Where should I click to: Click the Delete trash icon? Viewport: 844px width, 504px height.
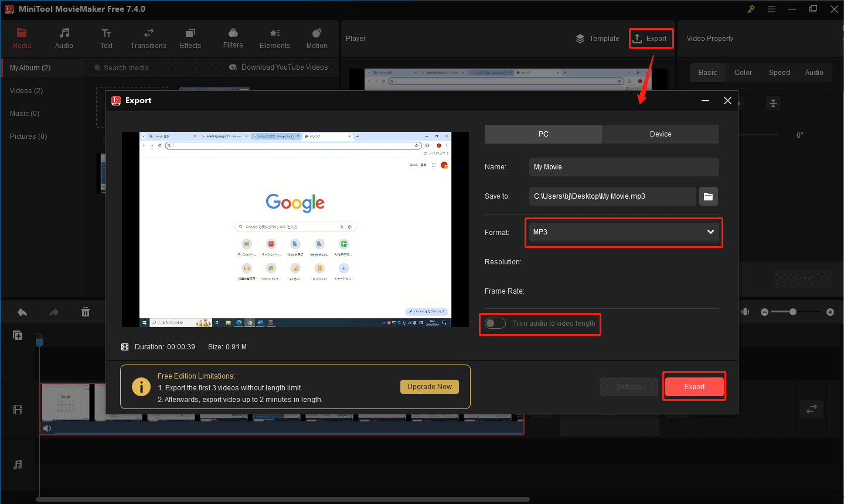click(x=86, y=312)
